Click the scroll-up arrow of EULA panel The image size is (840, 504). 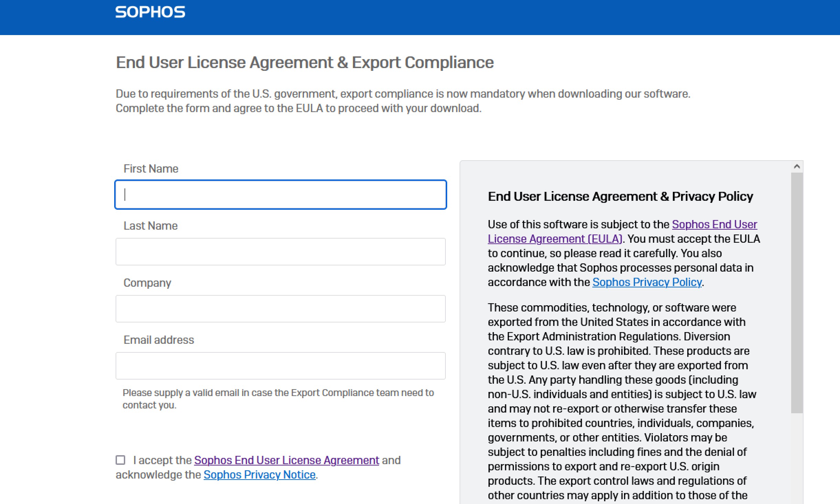pos(797,167)
